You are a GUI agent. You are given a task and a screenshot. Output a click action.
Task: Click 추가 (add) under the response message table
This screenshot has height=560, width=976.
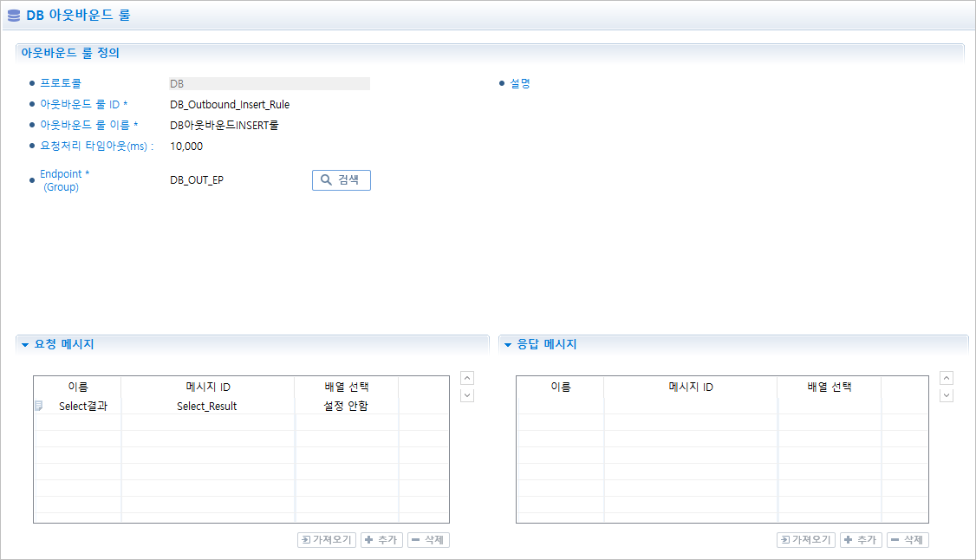pos(861,540)
